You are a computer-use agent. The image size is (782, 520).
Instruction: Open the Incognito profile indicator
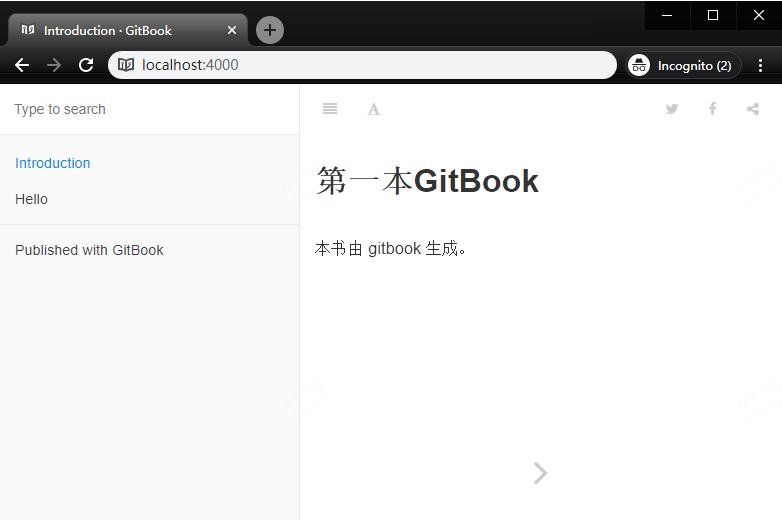coord(683,65)
